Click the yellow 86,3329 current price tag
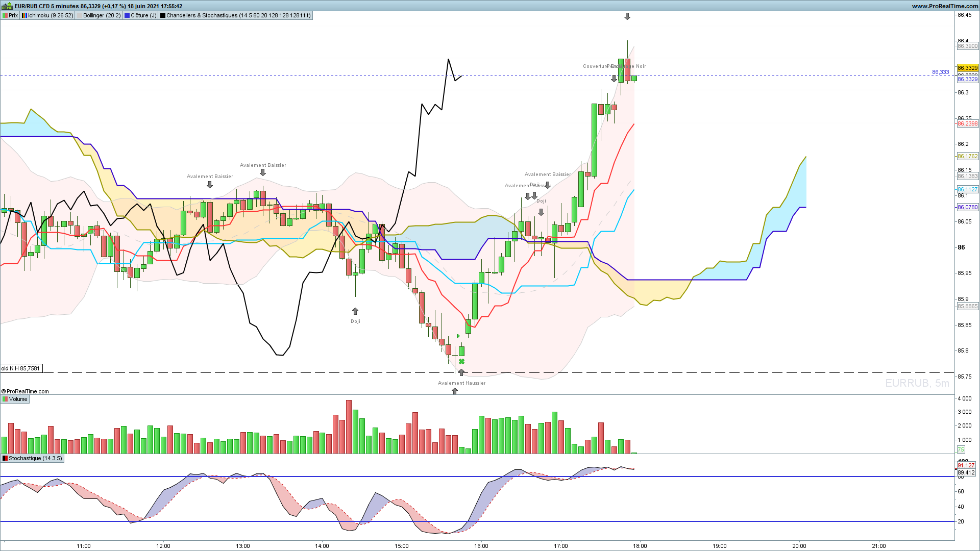Screen dimensions: 980x551 click(968, 68)
